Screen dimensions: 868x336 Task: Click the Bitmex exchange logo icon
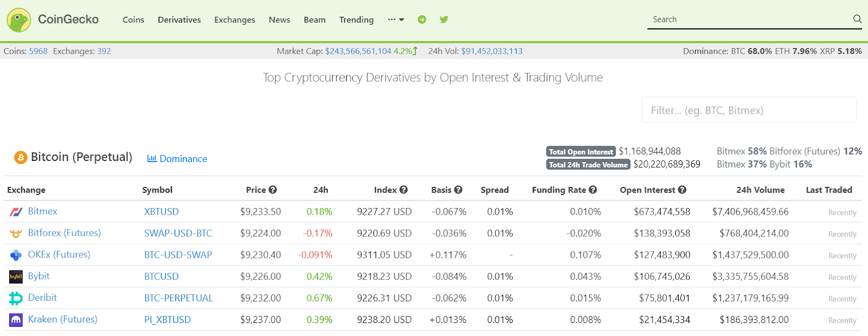coord(16,212)
